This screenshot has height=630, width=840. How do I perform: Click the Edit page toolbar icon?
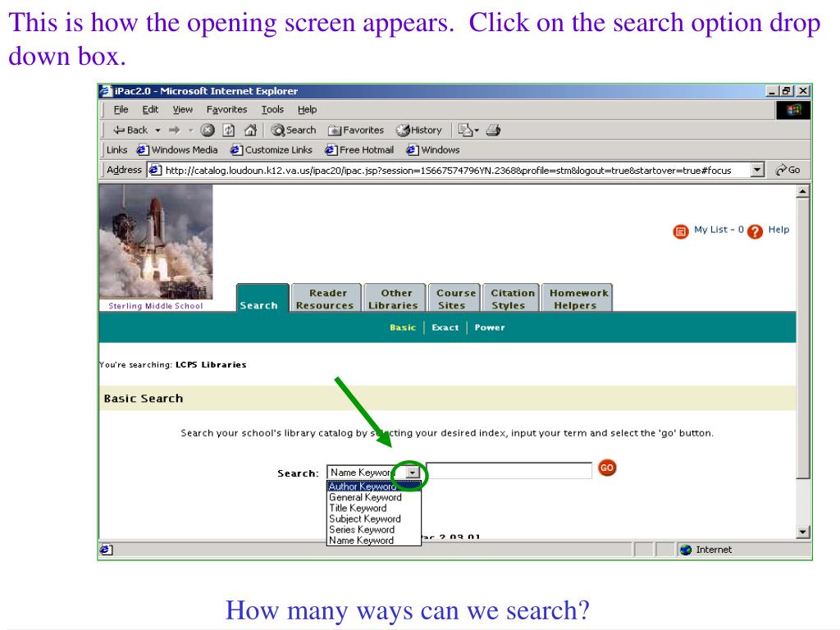pos(466,130)
